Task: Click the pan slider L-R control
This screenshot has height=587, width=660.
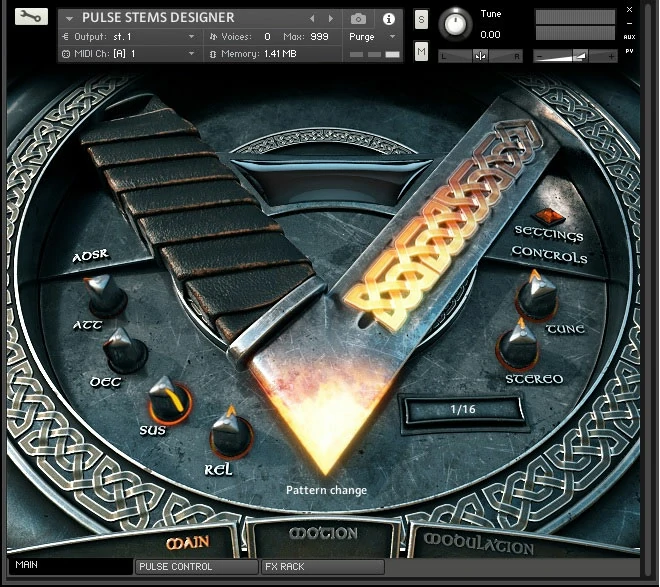Action: 480,56
